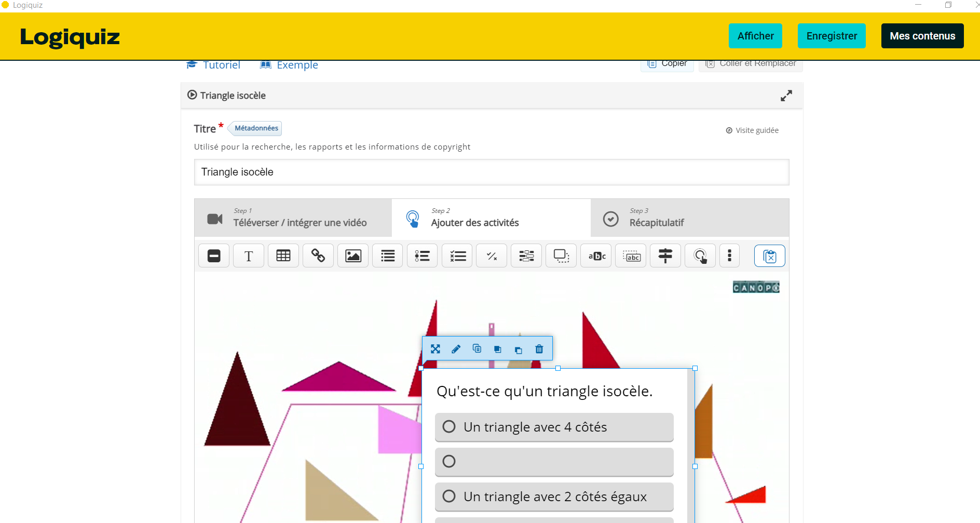This screenshot has height=523, width=980.
Task: Select the Label tool in the activity toolbar
Action: (214, 256)
